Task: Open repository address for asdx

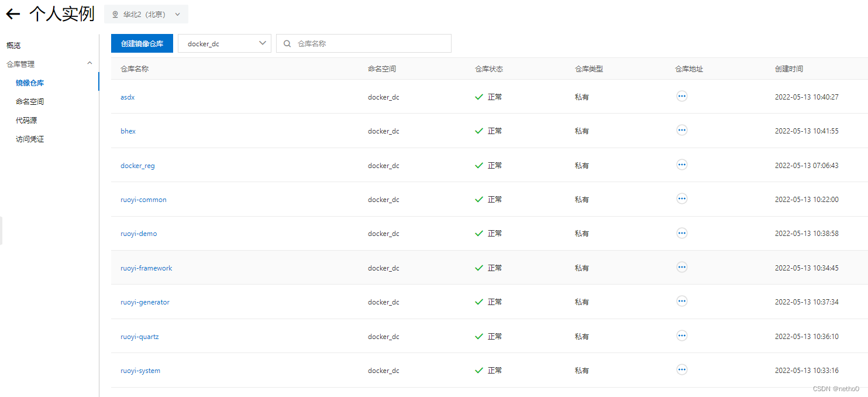Action: pos(681,96)
